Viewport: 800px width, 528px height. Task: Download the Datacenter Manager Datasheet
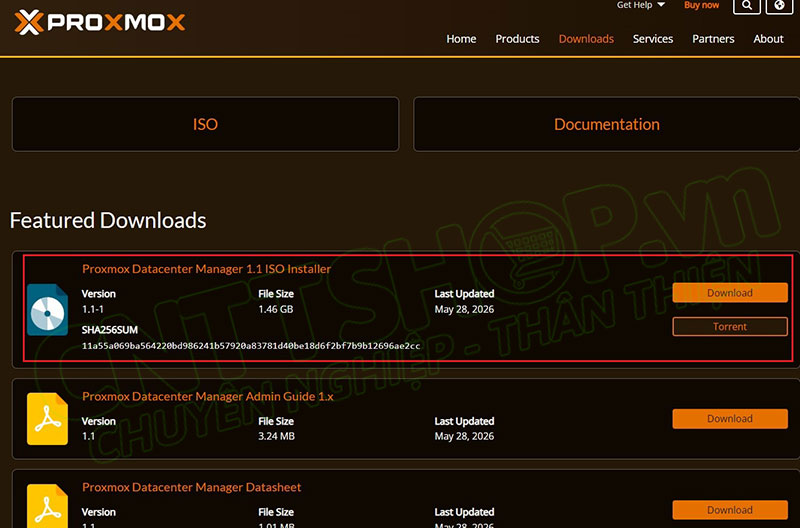730,510
